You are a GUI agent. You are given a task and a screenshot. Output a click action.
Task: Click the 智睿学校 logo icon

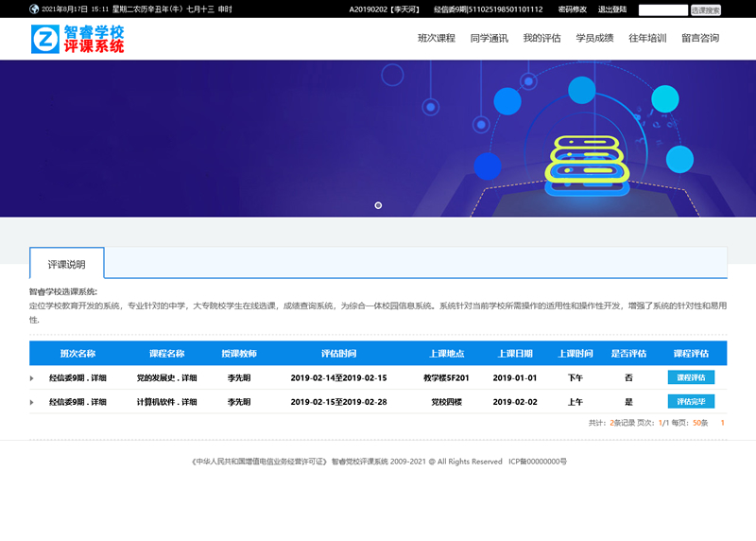click(x=44, y=39)
